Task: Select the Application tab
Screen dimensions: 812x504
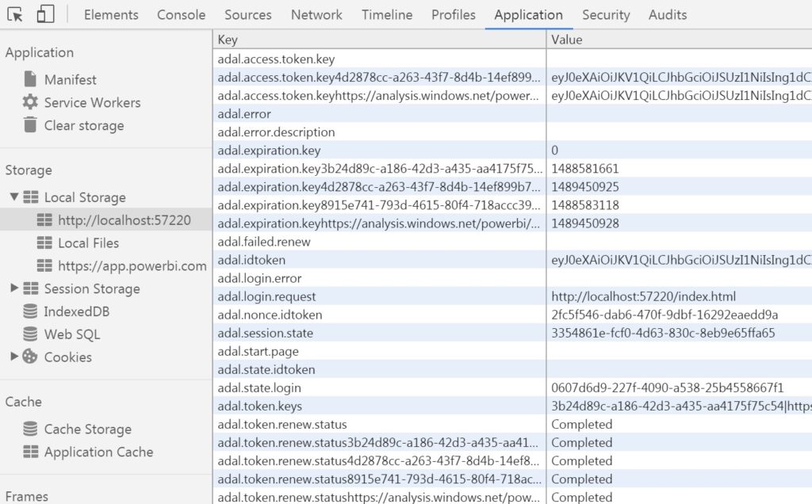Action: click(528, 14)
